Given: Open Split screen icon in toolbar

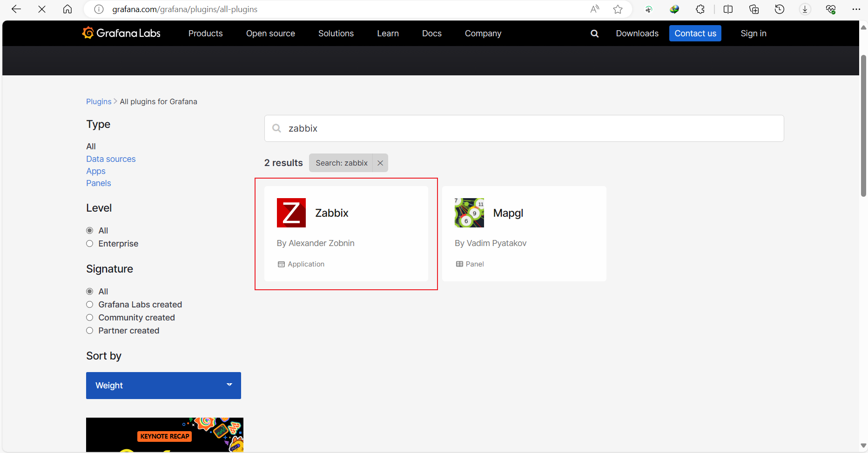Looking at the screenshot, I should (728, 9).
